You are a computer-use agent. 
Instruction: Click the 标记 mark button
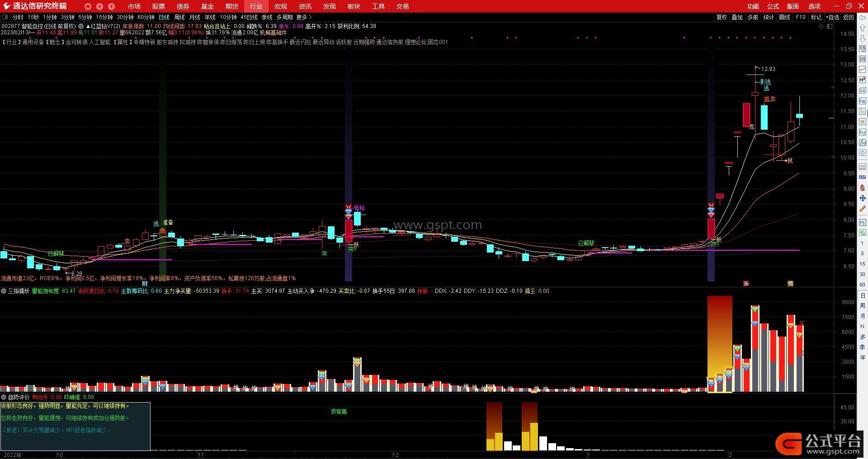(x=816, y=17)
